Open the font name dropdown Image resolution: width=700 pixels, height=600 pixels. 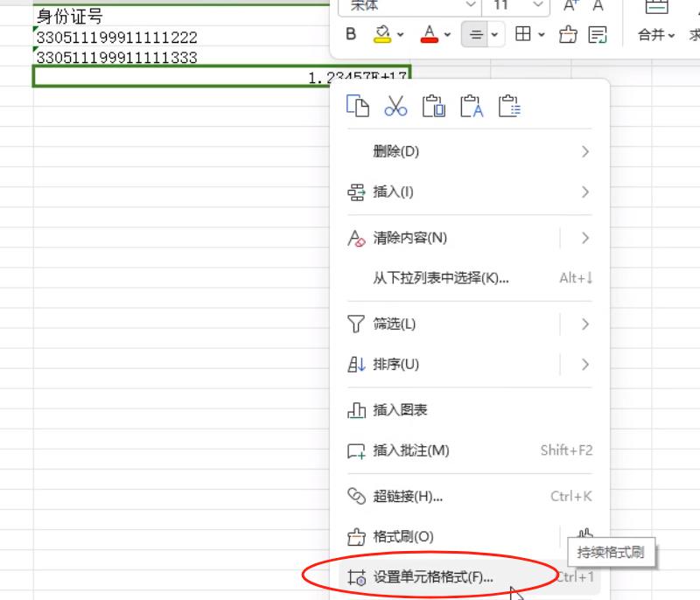pos(470,5)
